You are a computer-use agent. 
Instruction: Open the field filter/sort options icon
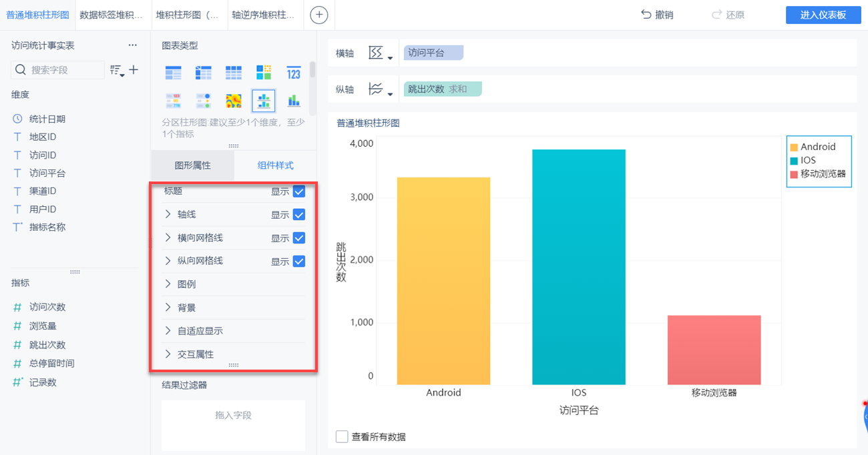coord(117,70)
